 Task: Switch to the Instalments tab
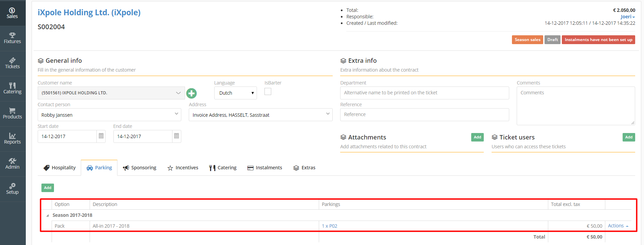265,168
